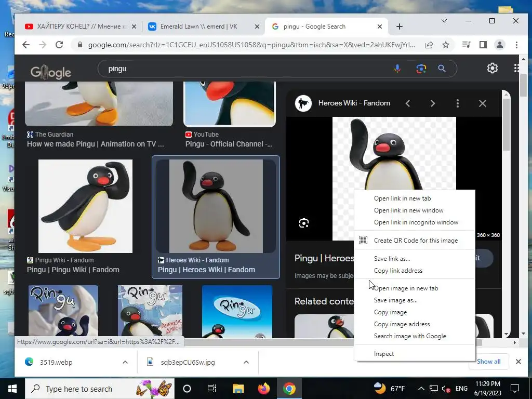The height and width of the screenshot is (399, 532).
Task: Click preview panel scrollbar
Action: pos(506,124)
